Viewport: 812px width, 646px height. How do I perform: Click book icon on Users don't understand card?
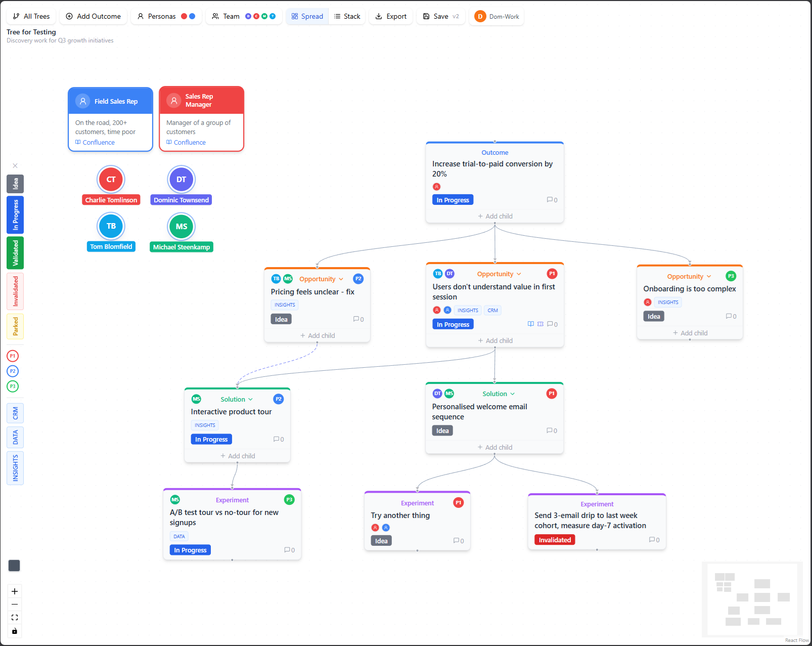[x=531, y=324]
